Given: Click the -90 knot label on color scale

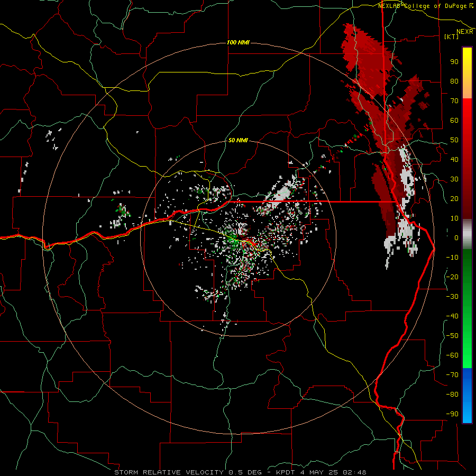Looking at the screenshot, I should point(452,414).
